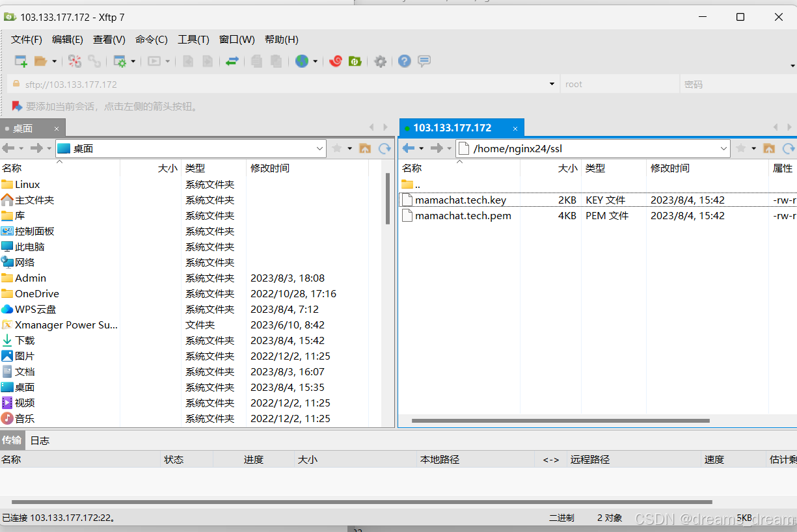Click the blue transfer arrows toolbar icon
This screenshot has width=797, height=532.
coord(234,60)
